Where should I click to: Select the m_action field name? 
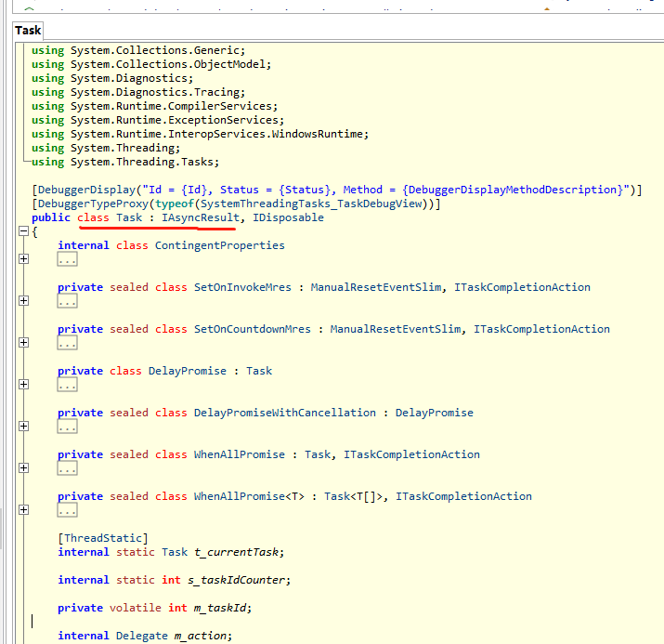201,636
